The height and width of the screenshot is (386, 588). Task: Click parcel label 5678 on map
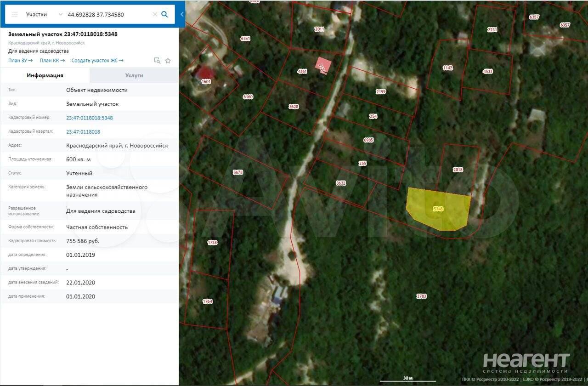237,172
